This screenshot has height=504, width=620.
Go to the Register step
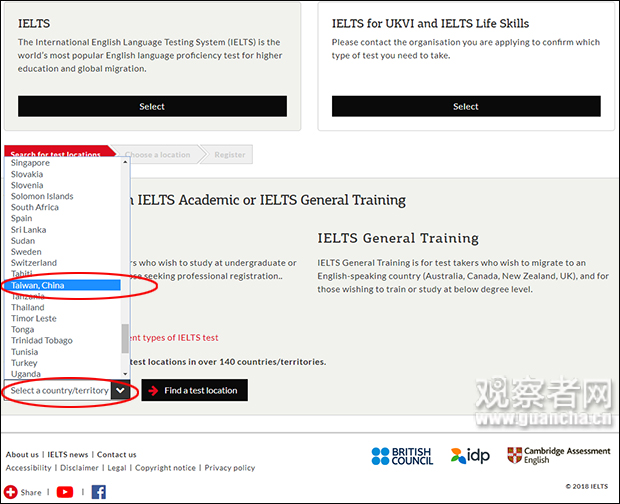pyautogui.click(x=230, y=155)
